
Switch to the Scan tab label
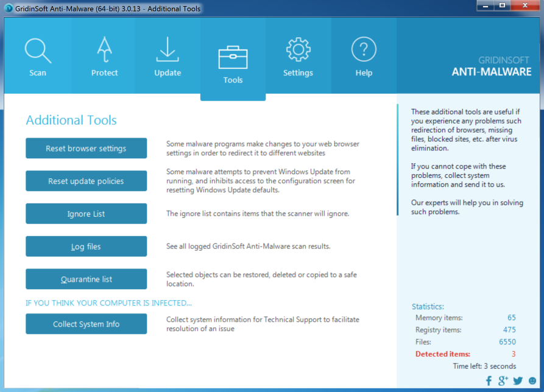point(38,73)
